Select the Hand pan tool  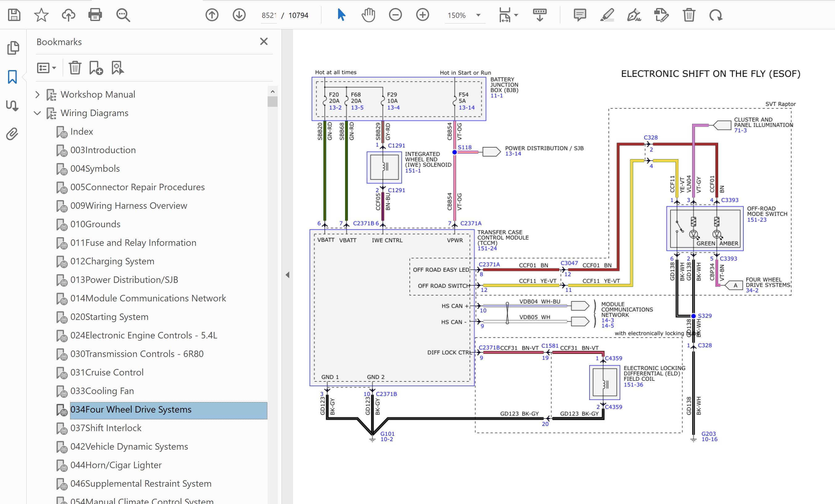(x=368, y=15)
